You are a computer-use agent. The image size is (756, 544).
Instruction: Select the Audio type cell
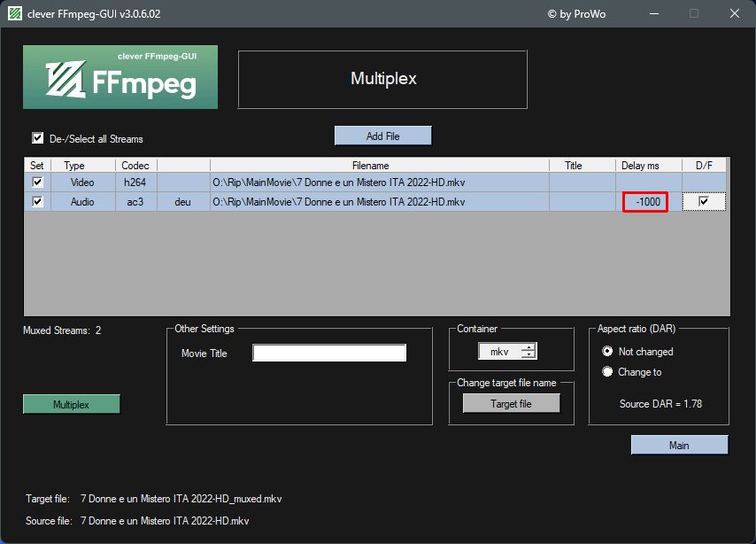pyautogui.click(x=83, y=202)
